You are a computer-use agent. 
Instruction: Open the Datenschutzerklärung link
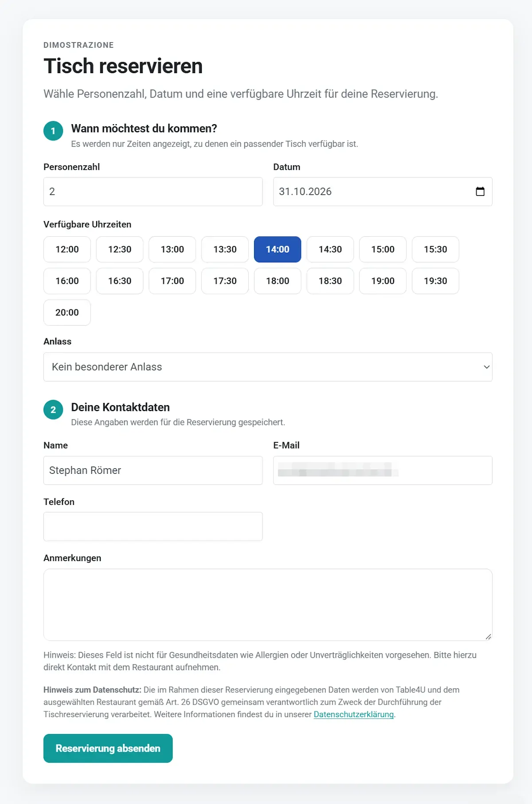click(x=354, y=714)
